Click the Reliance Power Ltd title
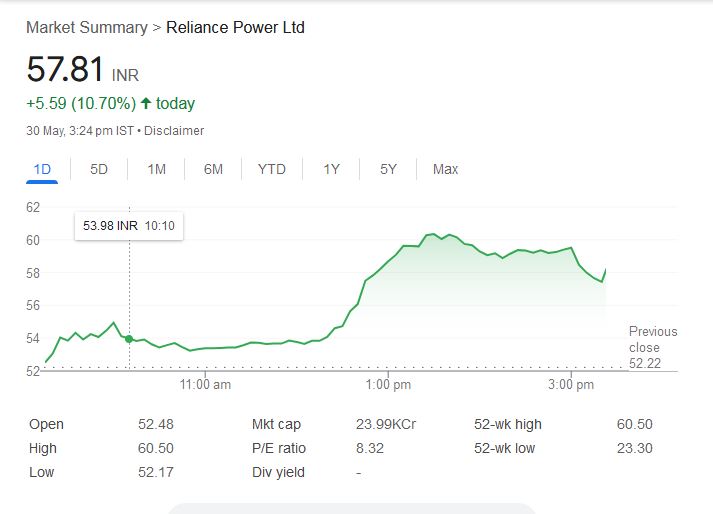713x514 pixels. (235, 27)
